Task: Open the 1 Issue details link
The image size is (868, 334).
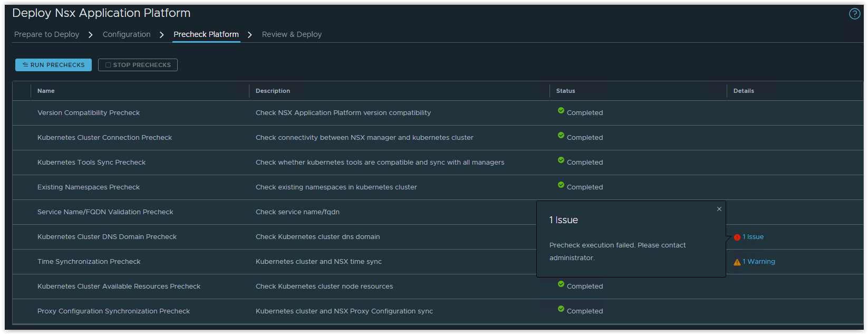Action: click(x=753, y=237)
